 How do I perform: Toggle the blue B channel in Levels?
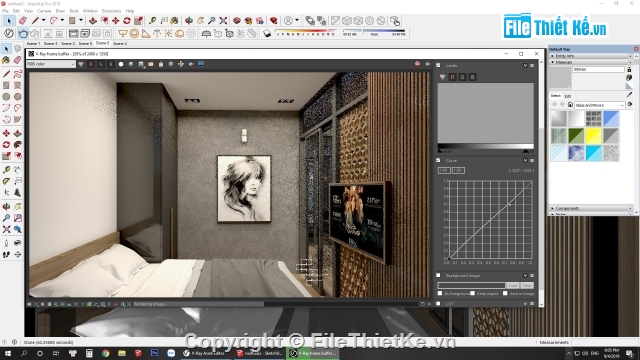(472, 77)
